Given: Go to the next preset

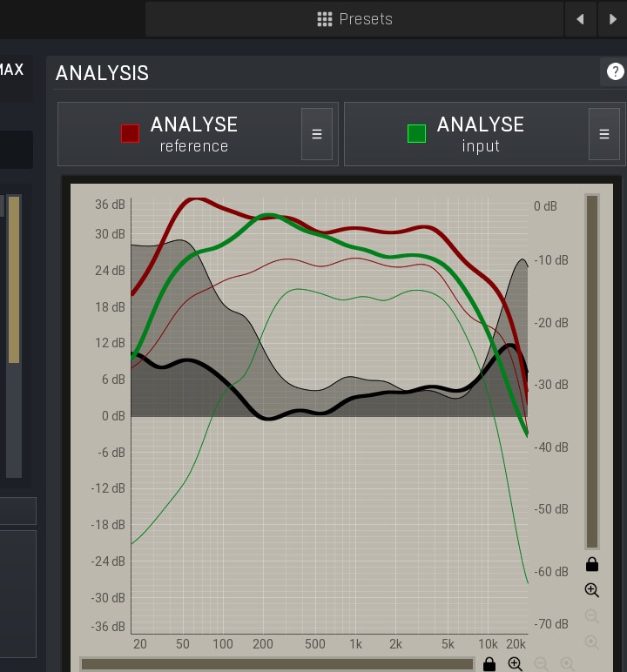Looking at the screenshot, I should coord(612,19).
